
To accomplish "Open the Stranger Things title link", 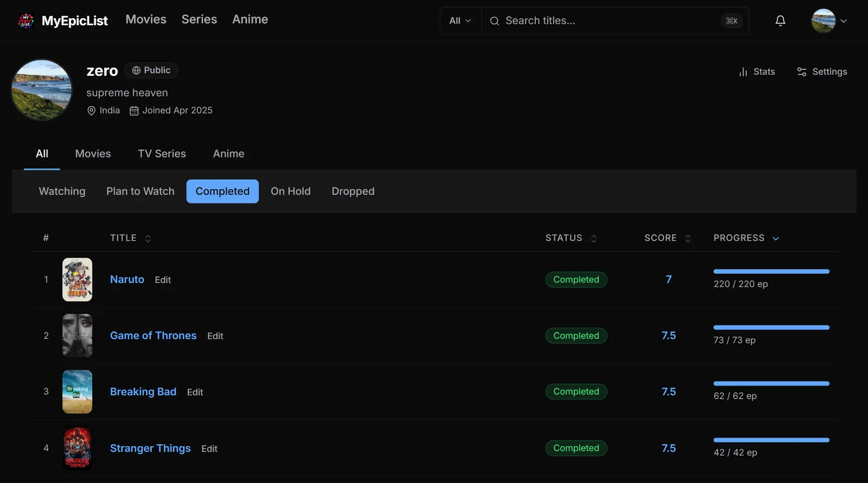I will click(150, 448).
